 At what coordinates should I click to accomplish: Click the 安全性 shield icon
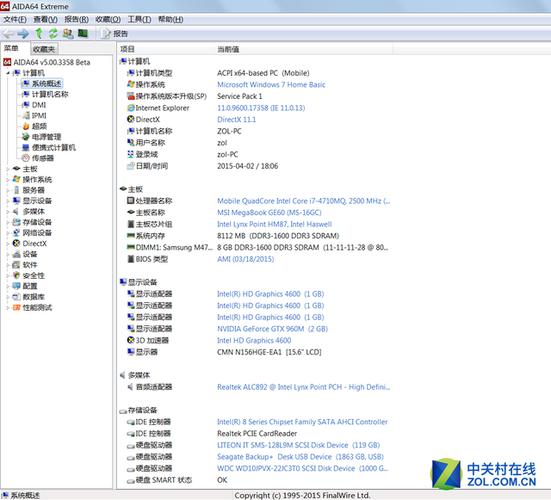click(x=16, y=275)
